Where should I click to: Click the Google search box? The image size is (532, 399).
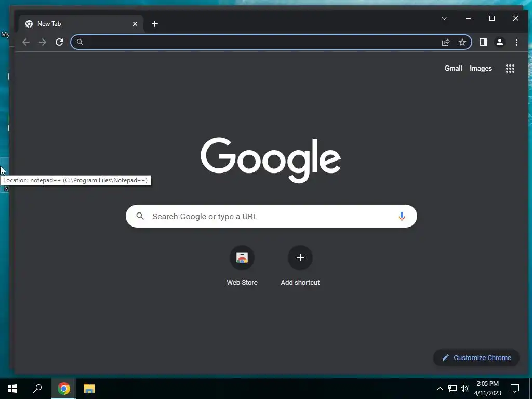[271, 216]
